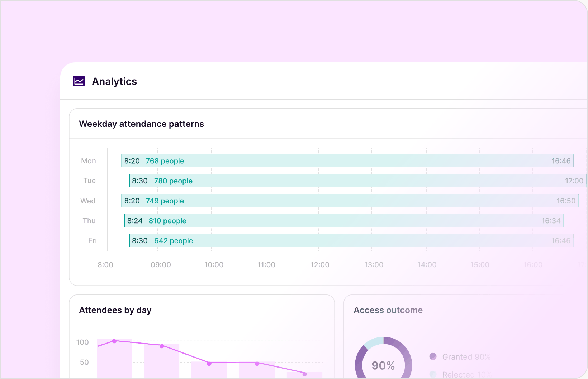This screenshot has height=379, width=588.
Task: Click the 13:00 time axis label
Action: coord(374,265)
